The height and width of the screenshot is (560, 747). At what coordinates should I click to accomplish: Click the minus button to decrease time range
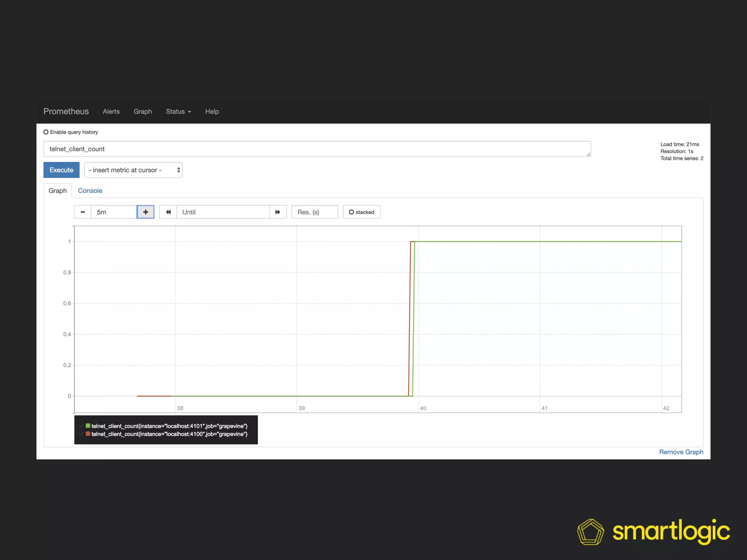click(x=83, y=212)
